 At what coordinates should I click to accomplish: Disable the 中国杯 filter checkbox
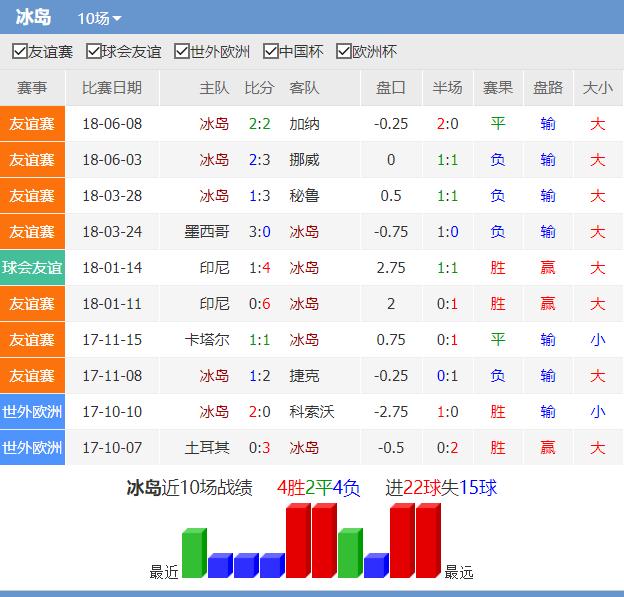(x=271, y=52)
